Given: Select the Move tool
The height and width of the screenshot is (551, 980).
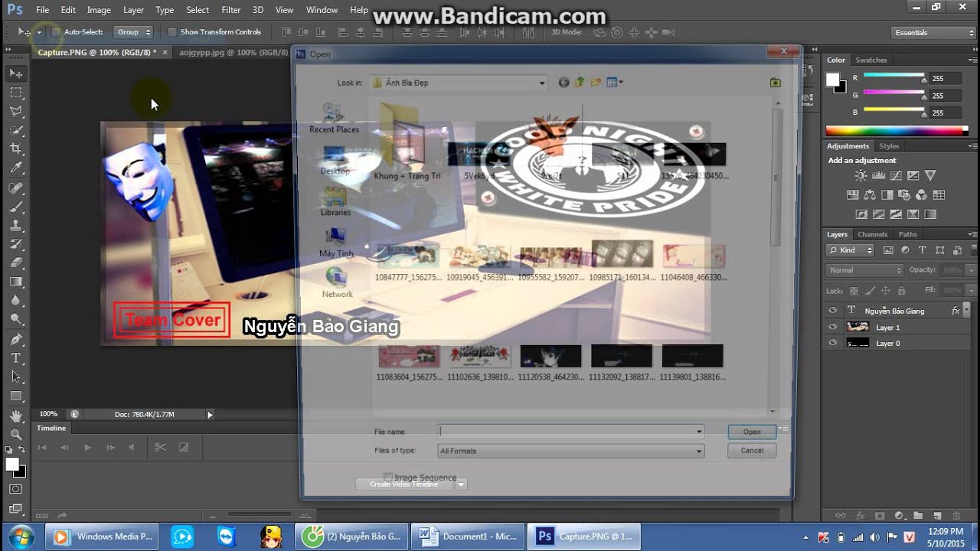Looking at the screenshot, I should (x=16, y=73).
